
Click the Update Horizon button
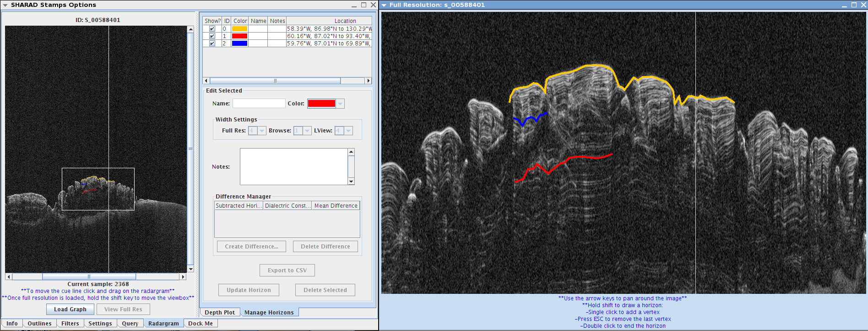click(249, 290)
